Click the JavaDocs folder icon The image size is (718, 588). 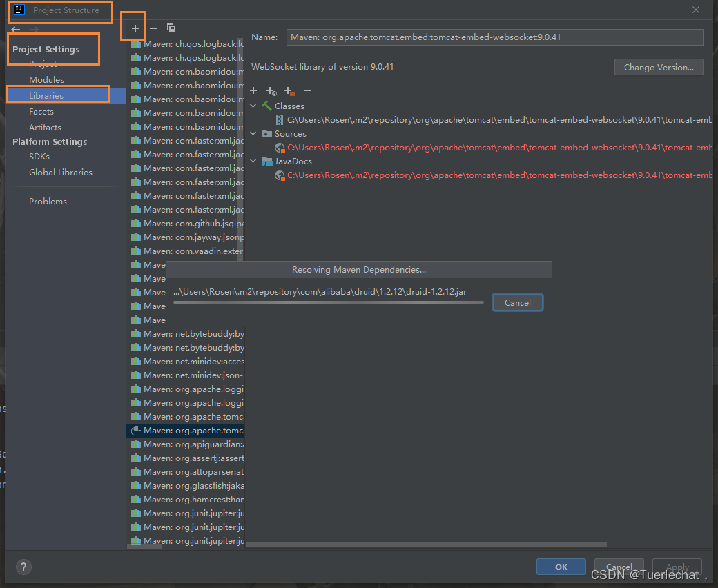[267, 161]
